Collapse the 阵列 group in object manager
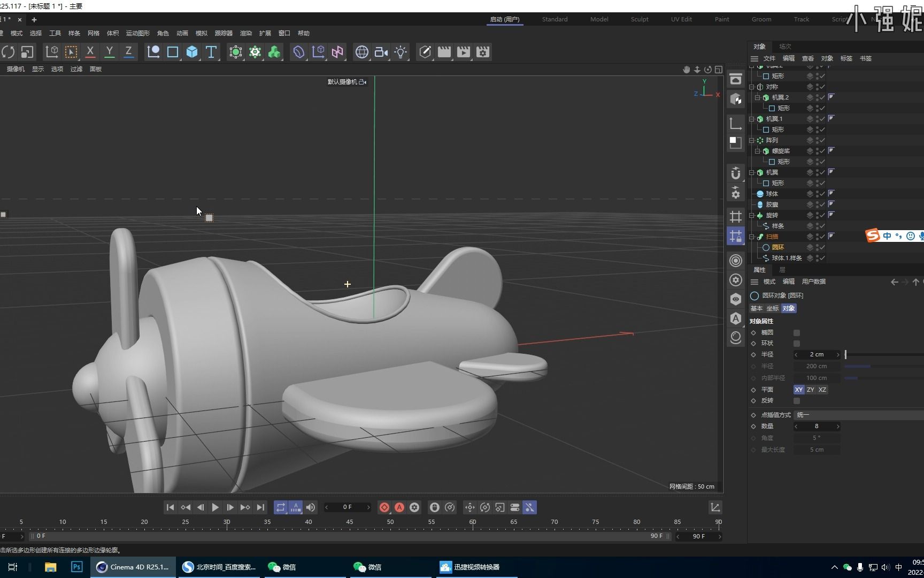Viewport: 924px width, 578px height. coord(751,140)
